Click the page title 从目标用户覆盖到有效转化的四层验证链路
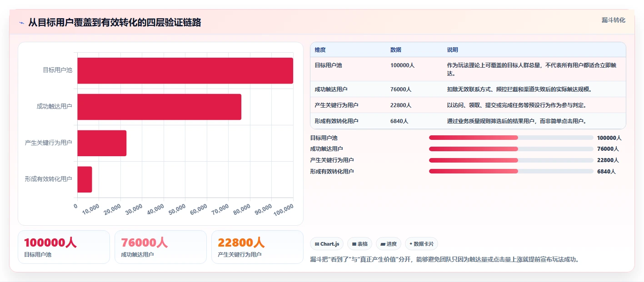This screenshot has width=644, height=282. [115, 23]
